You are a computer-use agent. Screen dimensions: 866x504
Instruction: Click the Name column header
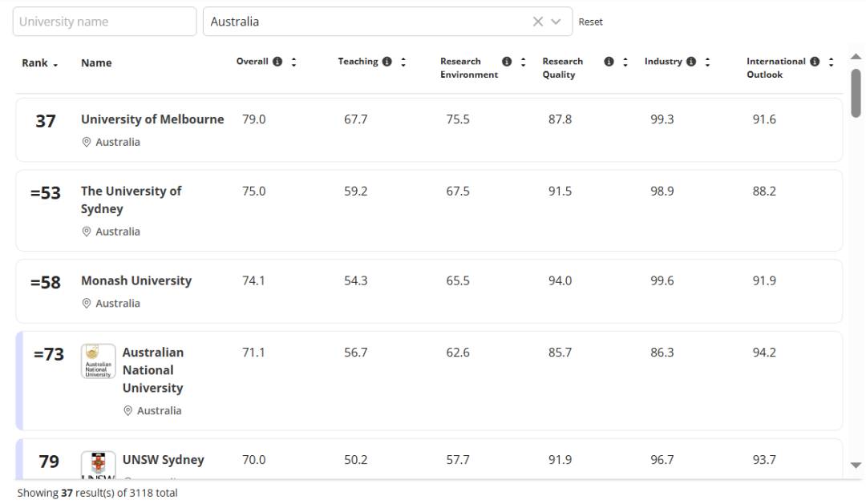[x=96, y=63]
